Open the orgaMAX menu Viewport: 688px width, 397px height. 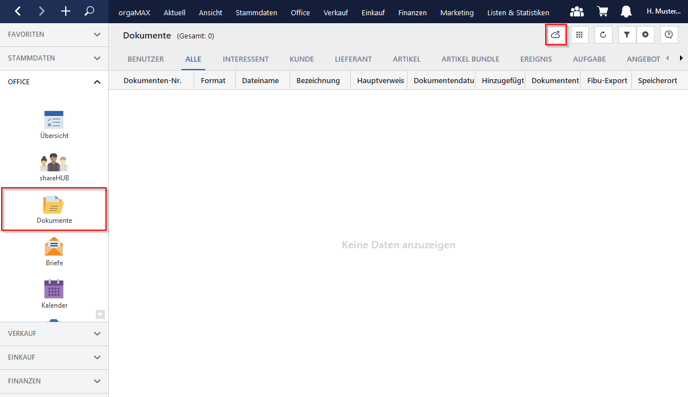134,13
